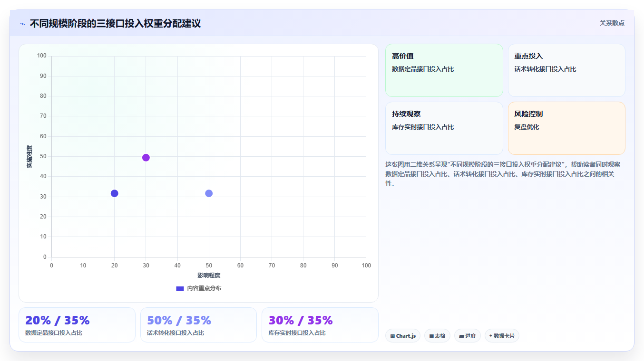Click the 50% / 35% stat card
Viewport: 644px width, 361px height.
tap(198, 325)
